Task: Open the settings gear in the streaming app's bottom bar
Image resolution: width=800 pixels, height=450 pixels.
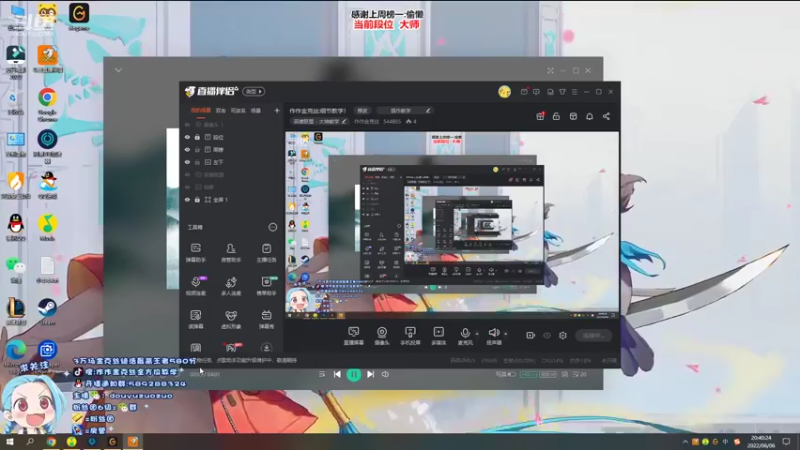Action: coord(563,335)
